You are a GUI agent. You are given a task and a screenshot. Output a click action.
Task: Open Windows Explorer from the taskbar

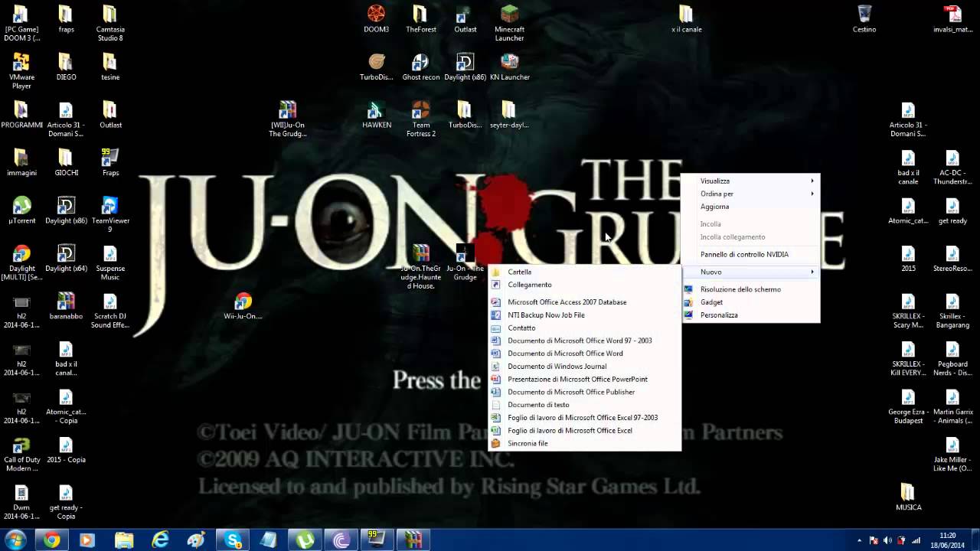pyautogui.click(x=124, y=540)
